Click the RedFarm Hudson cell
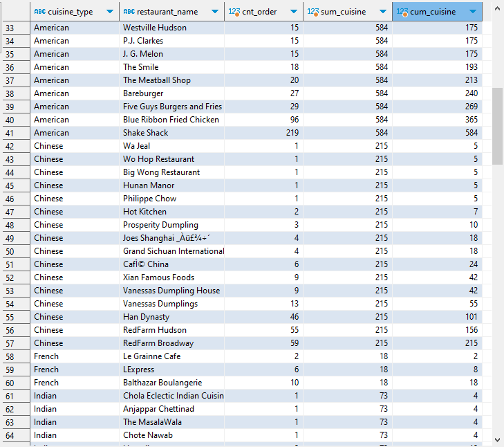This screenshot has height=447, width=504. pos(171,330)
